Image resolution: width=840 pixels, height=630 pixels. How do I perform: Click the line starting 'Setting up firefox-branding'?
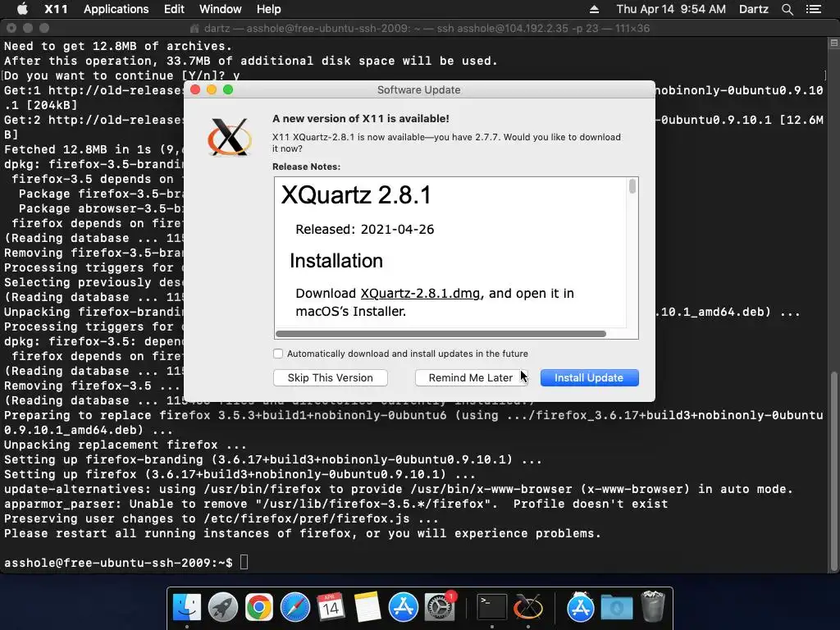click(272, 459)
